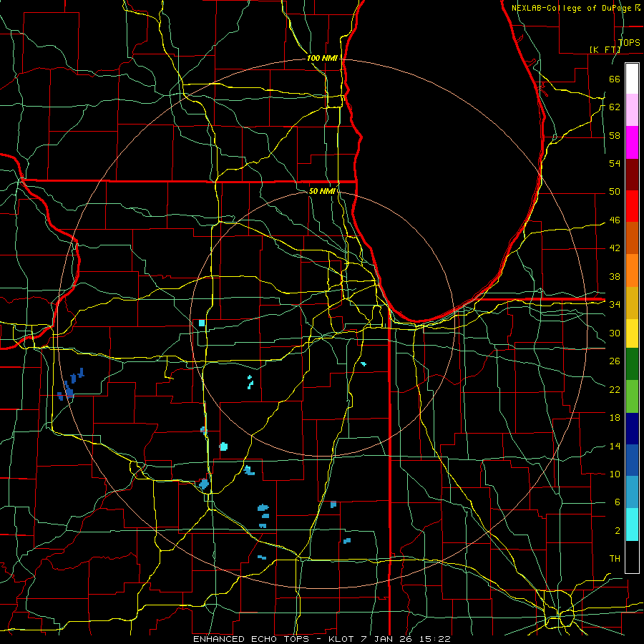The width and height of the screenshot is (644, 644).
Task: Select the light green legend swatch
Action: coord(632,396)
